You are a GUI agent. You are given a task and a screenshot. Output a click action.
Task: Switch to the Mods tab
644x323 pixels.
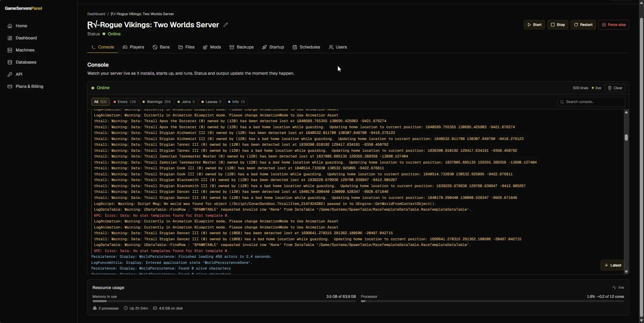[212, 47]
